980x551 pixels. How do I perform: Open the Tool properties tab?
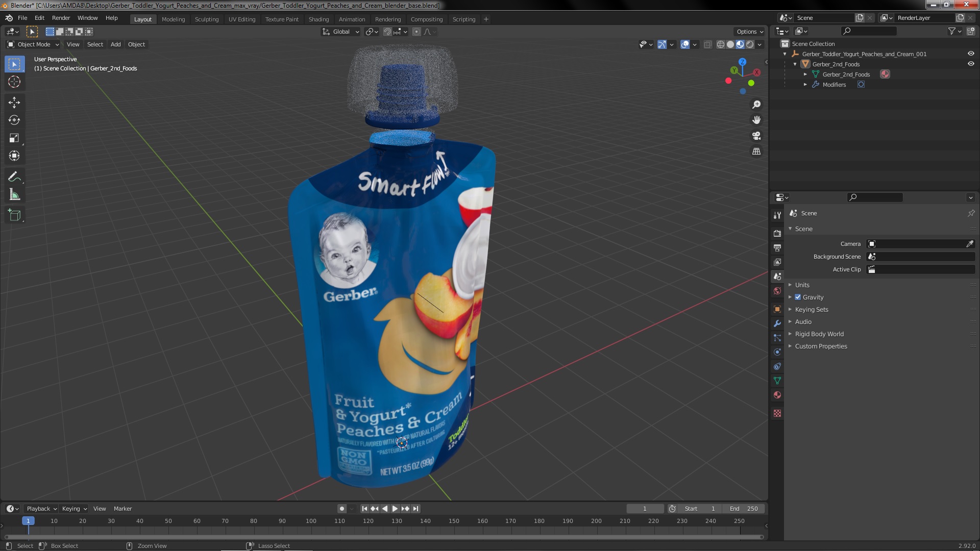pyautogui.click(x=777, y=215)
